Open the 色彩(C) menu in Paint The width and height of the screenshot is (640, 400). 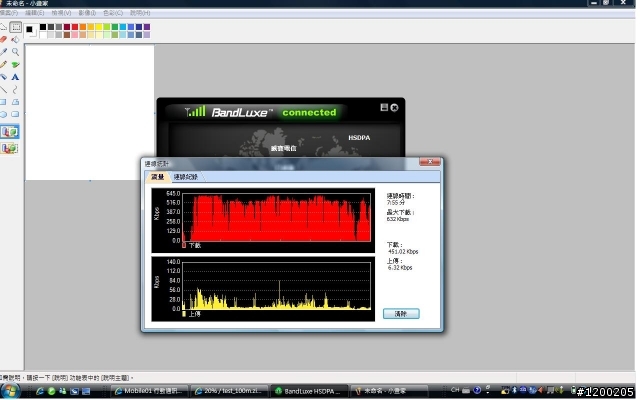[x=113, y=13]
